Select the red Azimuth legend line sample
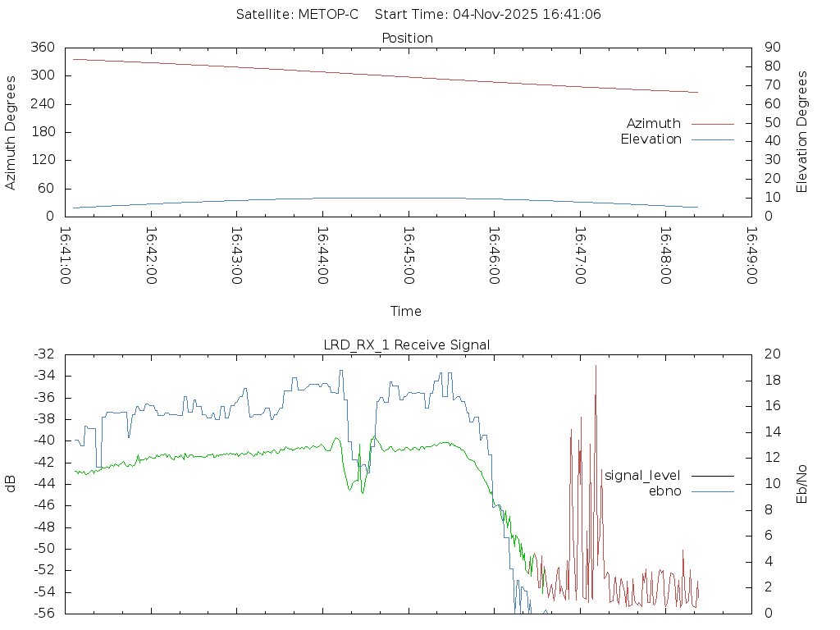The width and height of the screenshot is (840, 630). [712, 124]
